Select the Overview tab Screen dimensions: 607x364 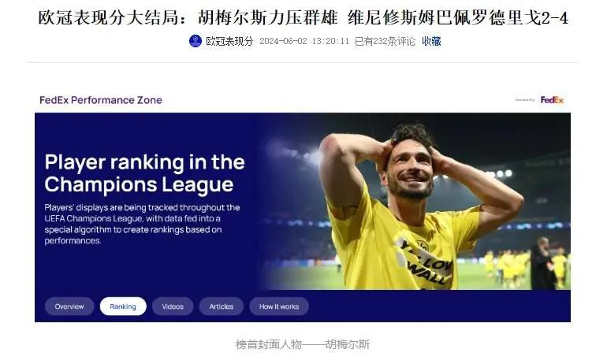[69, 306]
